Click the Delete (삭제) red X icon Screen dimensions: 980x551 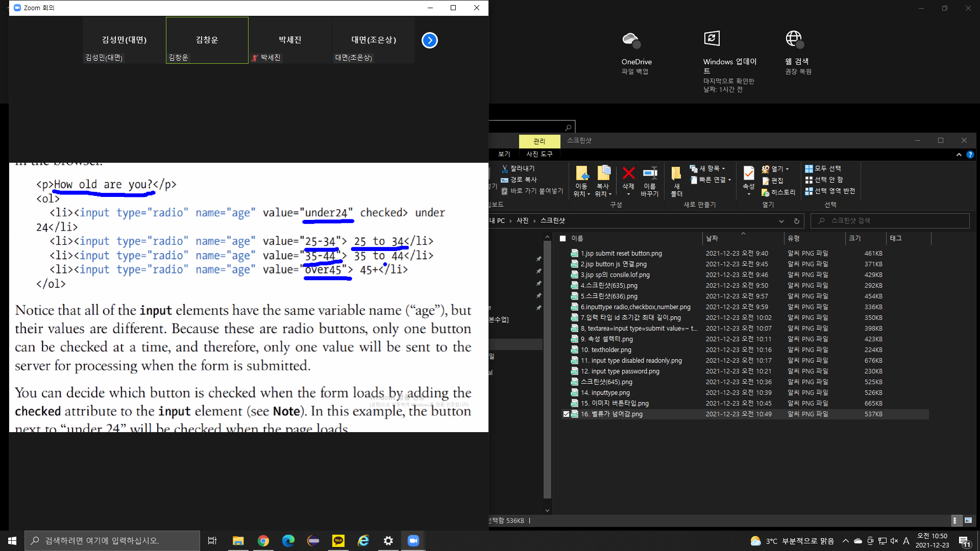tap(628, 174)
